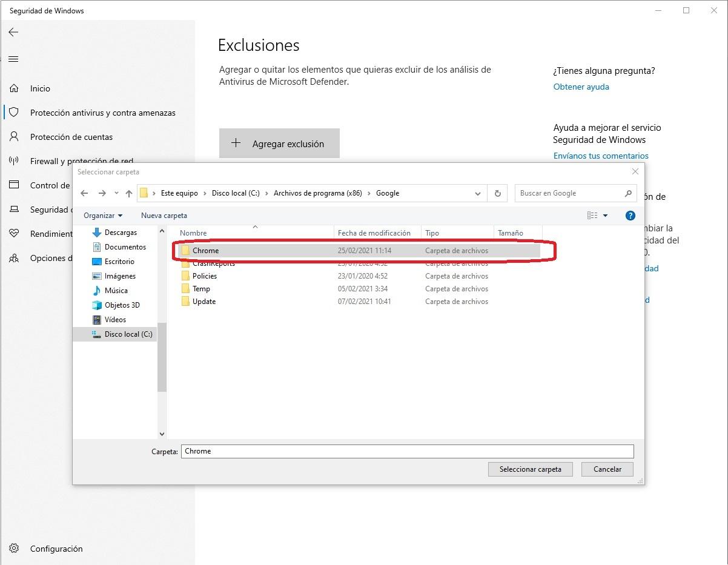Click the navigation pane vertical scrollbar

coord(162,357)
